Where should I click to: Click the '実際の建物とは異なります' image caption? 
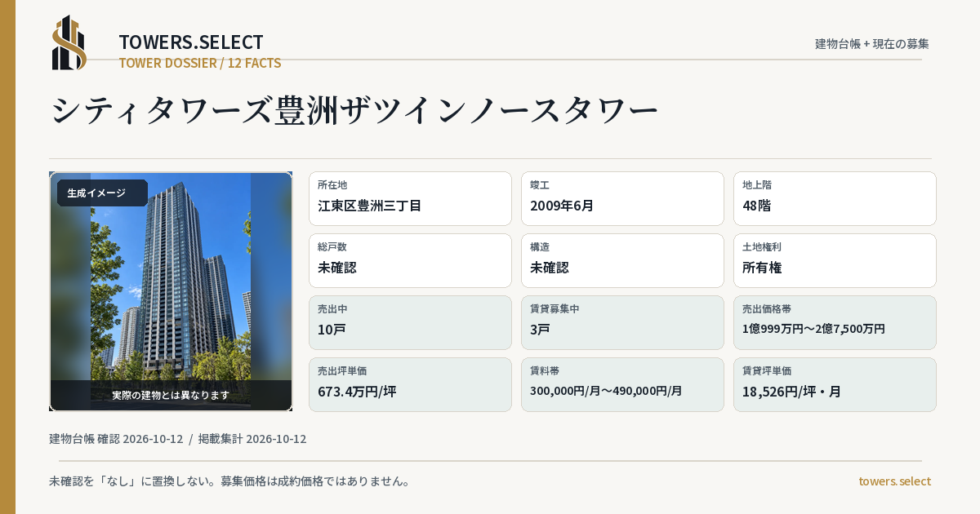pyautogui.click(x=171, y=395)
